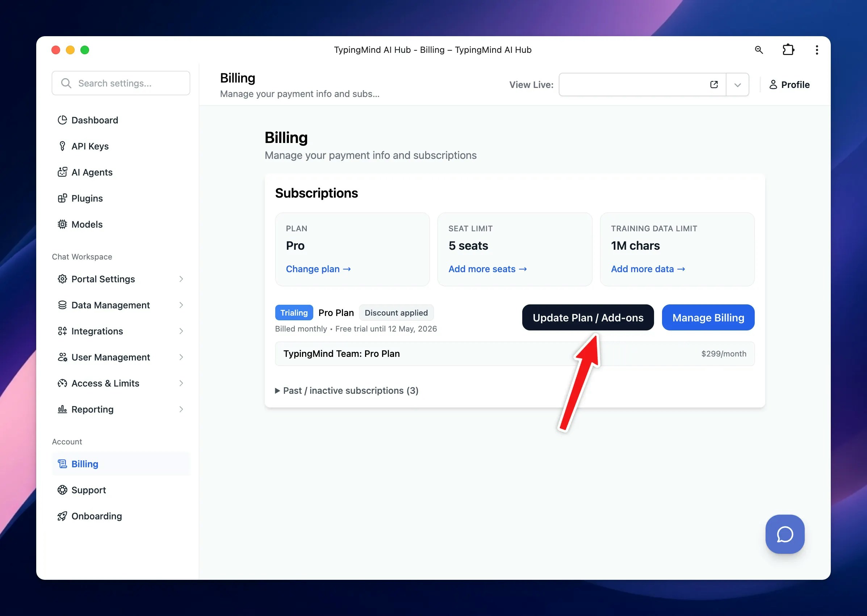Screen dimensions: 867x616
Task: Open the extensions puzzle icon
Action: coord(788,50)
